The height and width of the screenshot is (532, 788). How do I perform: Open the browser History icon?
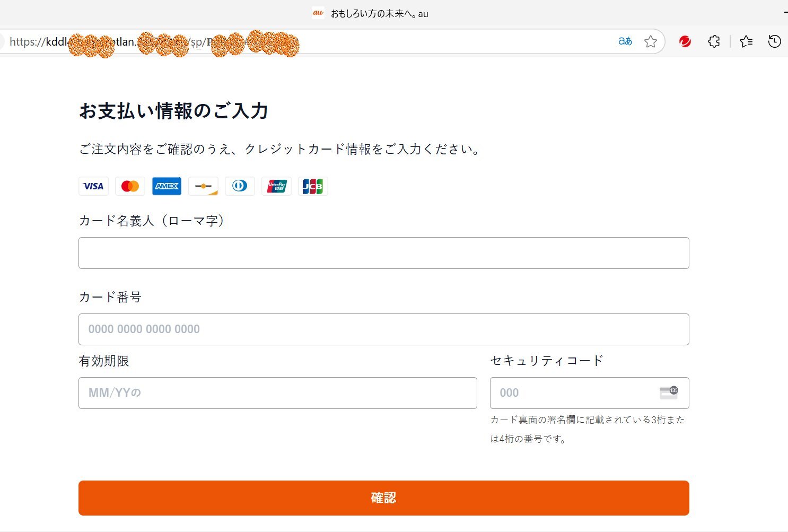[x=774, y=41]
